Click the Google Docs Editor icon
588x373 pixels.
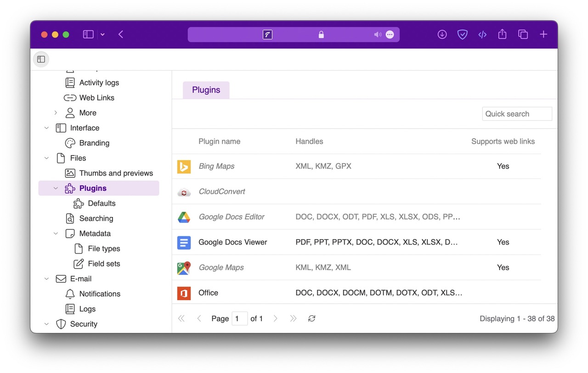coord(184,217)
